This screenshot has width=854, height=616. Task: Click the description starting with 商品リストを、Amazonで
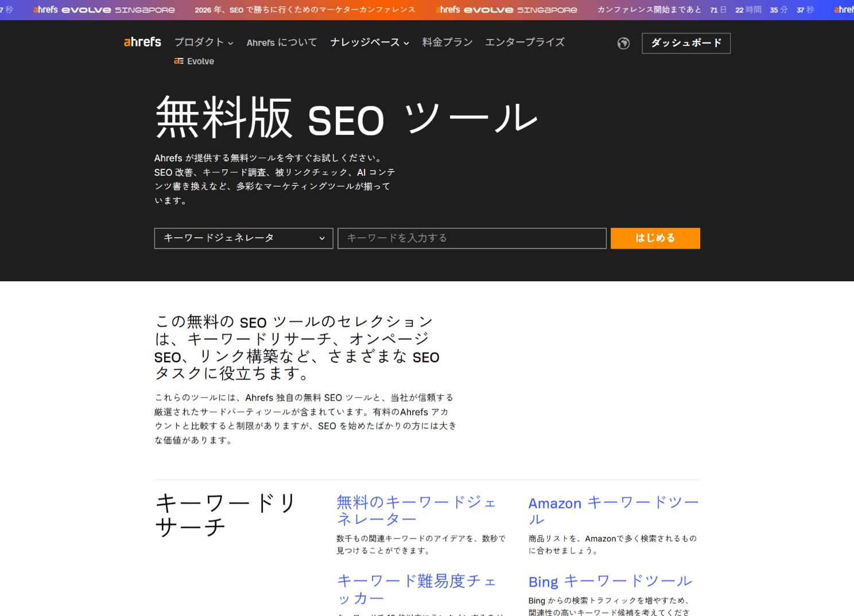click(613, 544)
